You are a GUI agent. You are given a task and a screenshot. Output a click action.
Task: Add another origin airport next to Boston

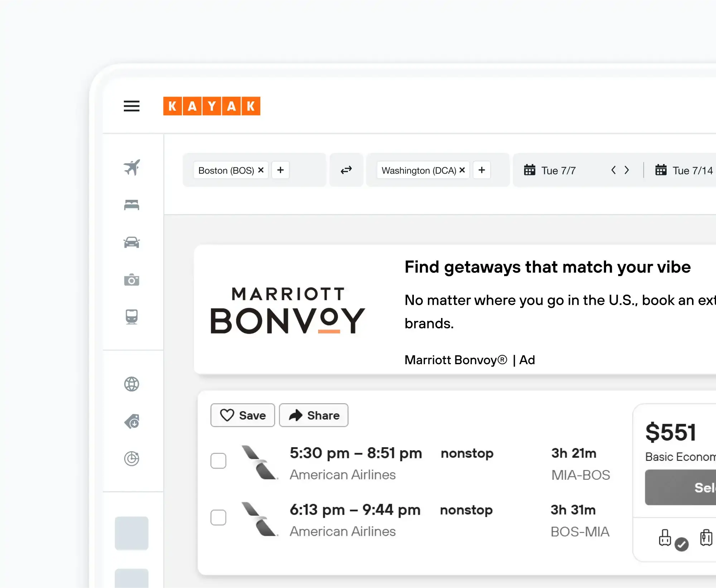[280, 170]
